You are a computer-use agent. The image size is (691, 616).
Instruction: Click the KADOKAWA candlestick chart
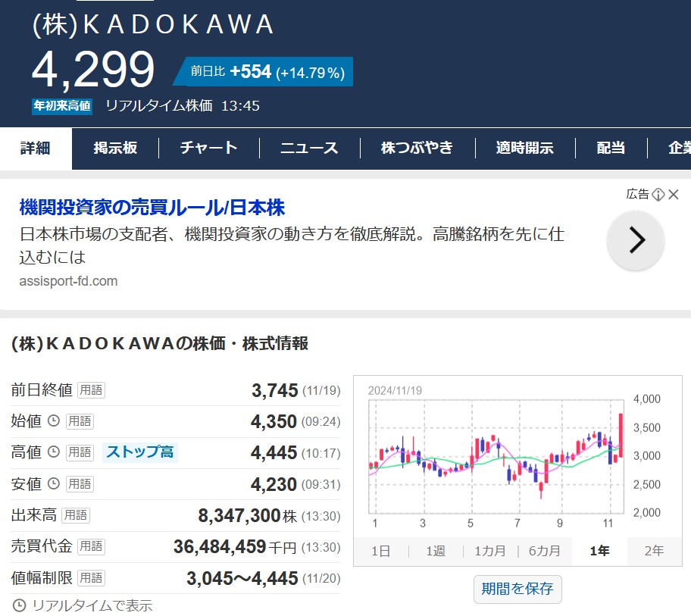pos(496,457)
